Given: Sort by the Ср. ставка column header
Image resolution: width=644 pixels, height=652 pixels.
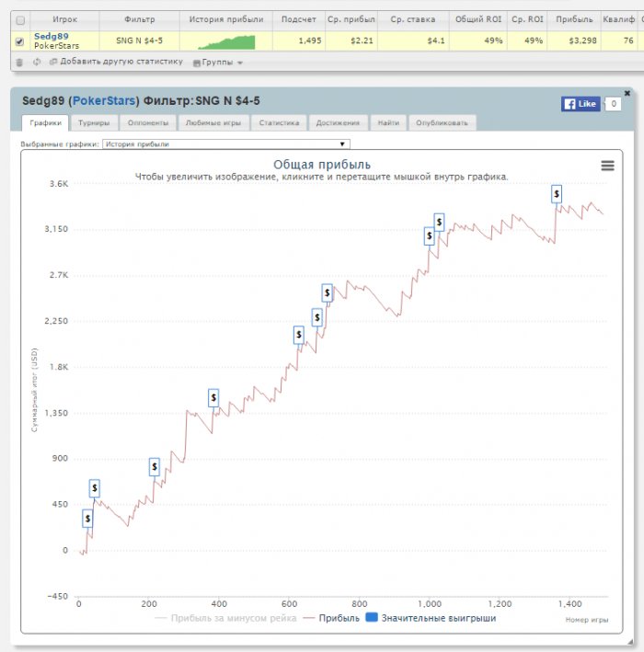Looking at the screenshot, I should click(413, 19).
